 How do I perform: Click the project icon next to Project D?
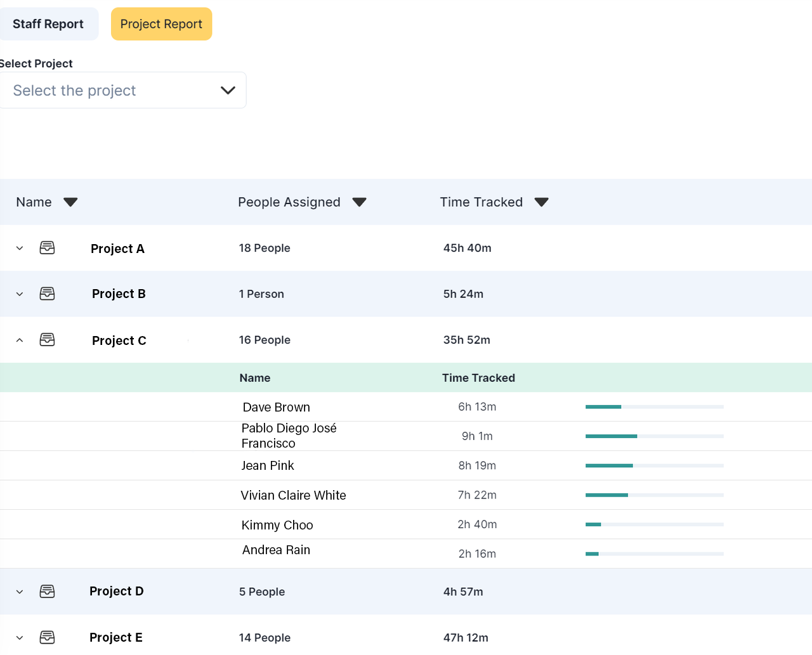pos(47,591)
